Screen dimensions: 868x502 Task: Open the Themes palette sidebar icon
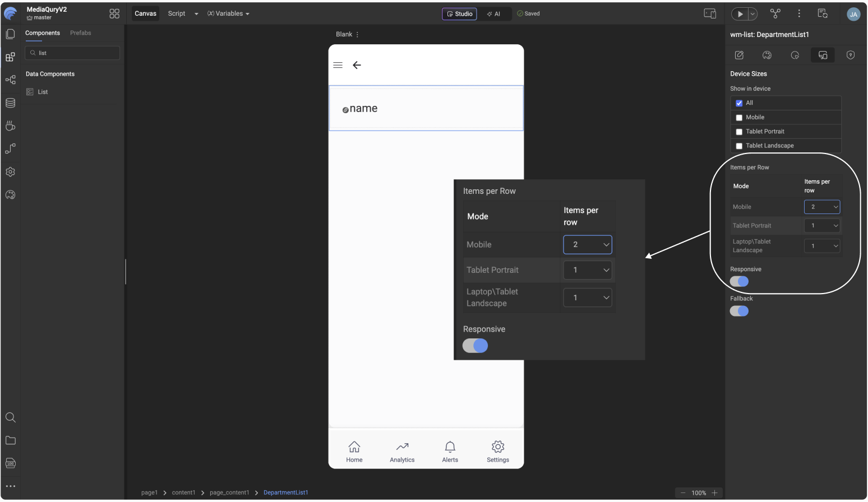point(10,195)
